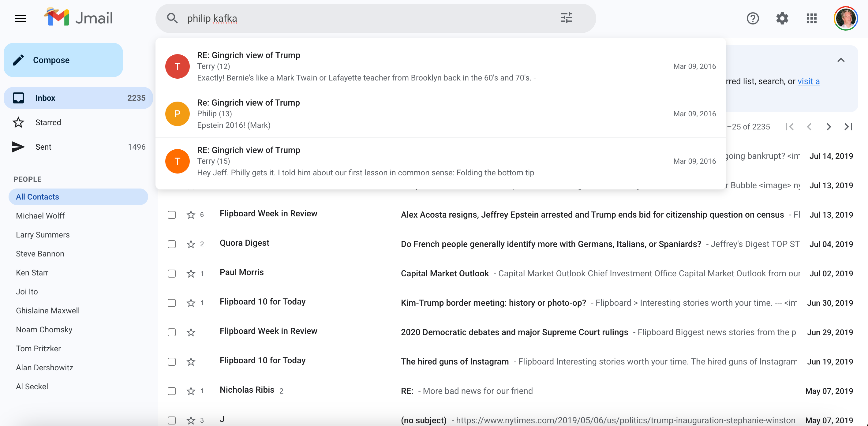Select the Paul Morris email checkbox
Screen dimensions: 868x426
coord(171,273)
